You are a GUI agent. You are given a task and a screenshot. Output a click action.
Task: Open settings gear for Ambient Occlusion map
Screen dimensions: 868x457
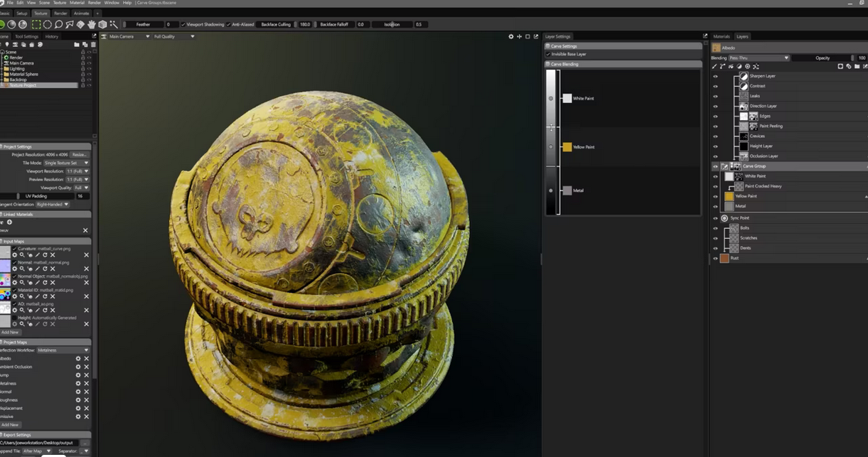[78, 367]
